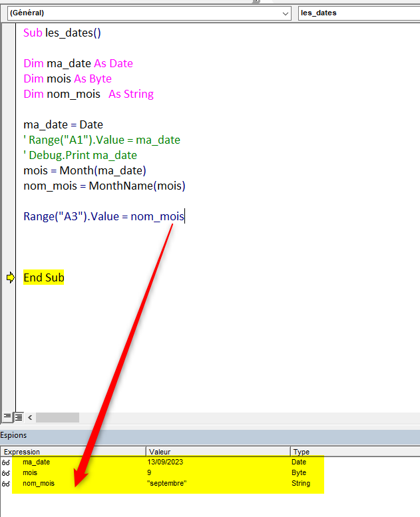The height and width of the screenshot is (517, 420).
Task: Click the horizontal scrollbar left arrow
Action: [30, 417]
